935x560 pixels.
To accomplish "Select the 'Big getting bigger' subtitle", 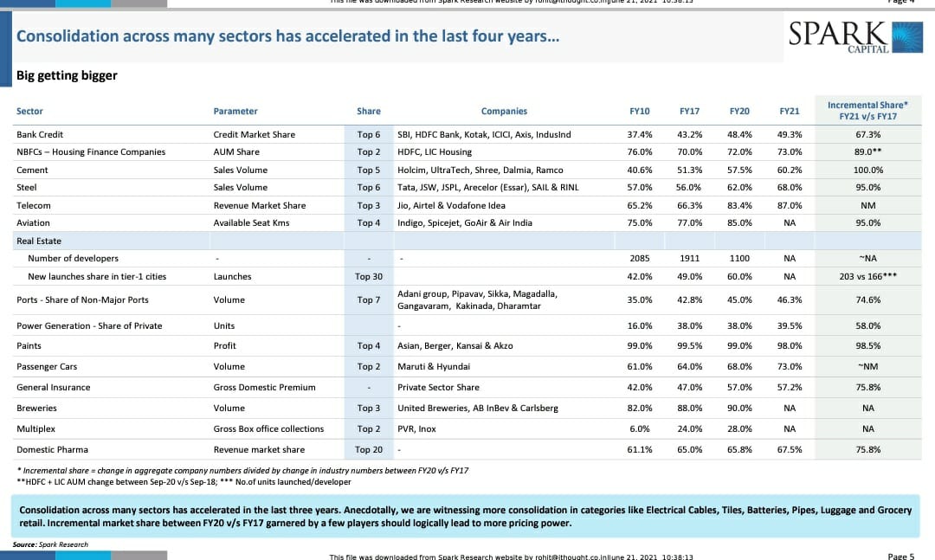I will [x=67, y=76].
